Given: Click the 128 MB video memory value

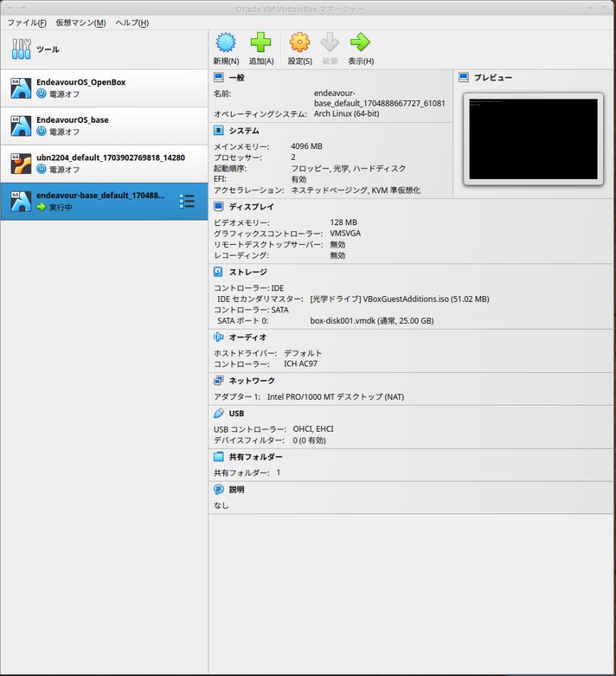Looking at the screenshot, I should pos(343,222).
